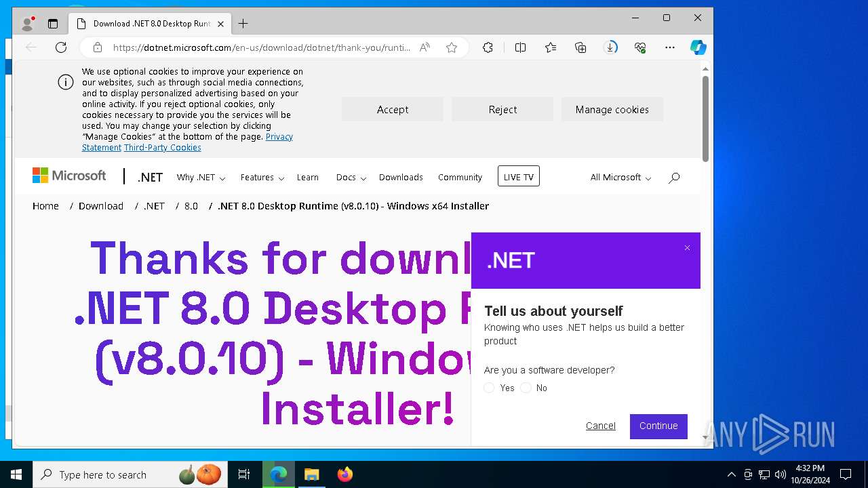View site information lock icon
Image resolution: width=868 pixels, height=488 pixels.
coord(98,47)
